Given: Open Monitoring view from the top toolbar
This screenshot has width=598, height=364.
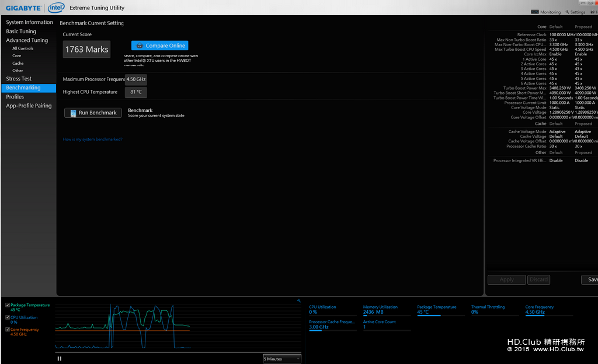Looking at the screenshot, I should pos(546,12).
